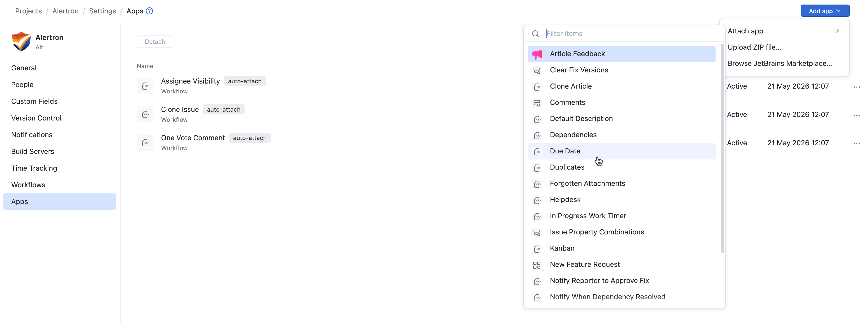Click the auto-attach tag on Clone Issue
This screenshot has width=868, height=322.
223,109
